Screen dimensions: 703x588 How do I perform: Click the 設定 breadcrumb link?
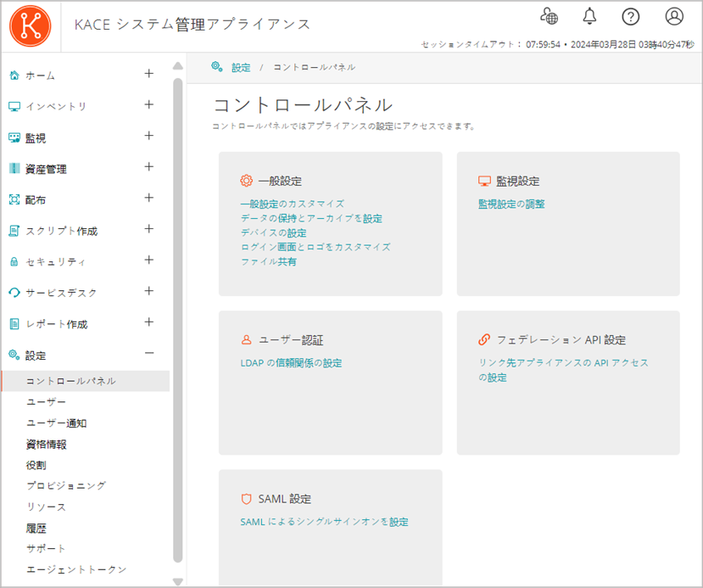(241, 67)
